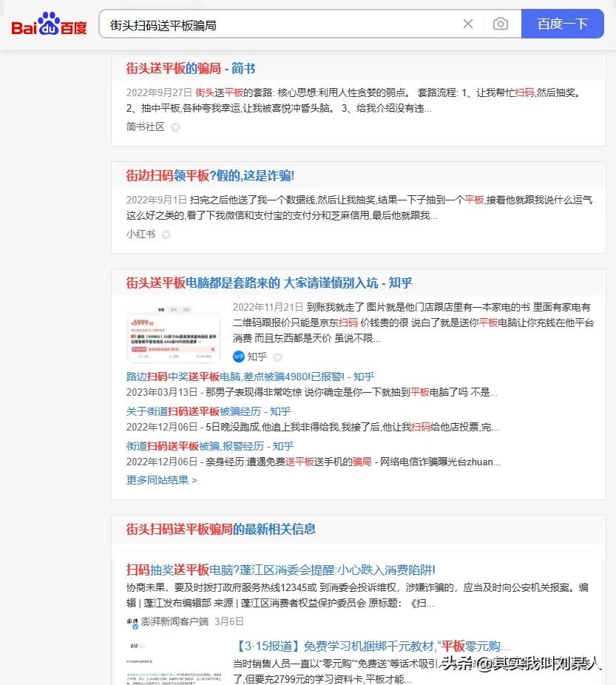Click the feedback circle icon beside 知乎
The width and height of the screenshot is (616, 685).
[277, 356]
